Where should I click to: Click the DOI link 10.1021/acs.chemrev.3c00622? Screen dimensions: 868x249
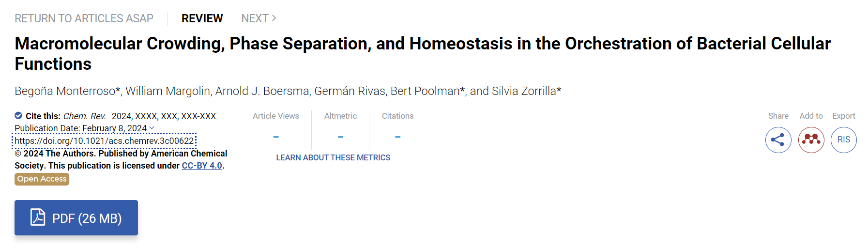pos(104,141)
